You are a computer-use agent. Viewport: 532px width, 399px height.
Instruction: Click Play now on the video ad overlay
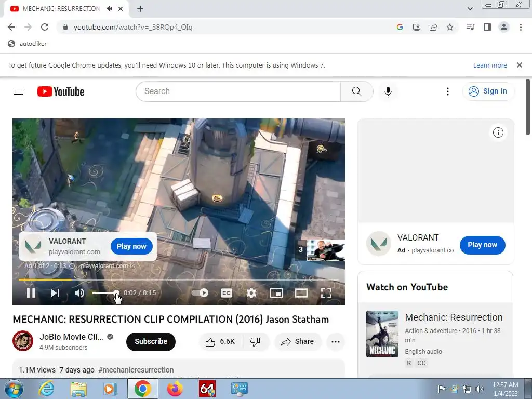pyautogui.click(x=131, y=246)
